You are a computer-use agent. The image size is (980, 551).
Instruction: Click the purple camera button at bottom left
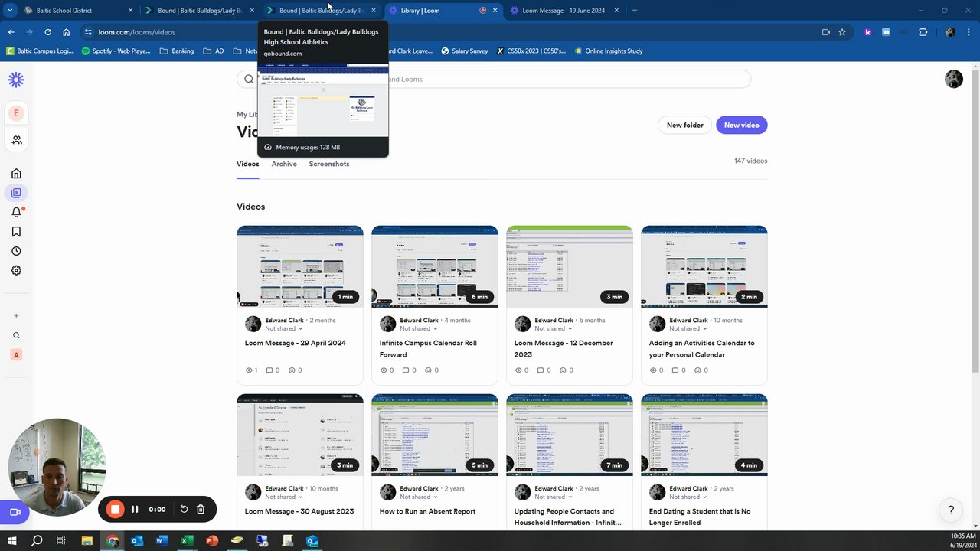coord(14,512)
